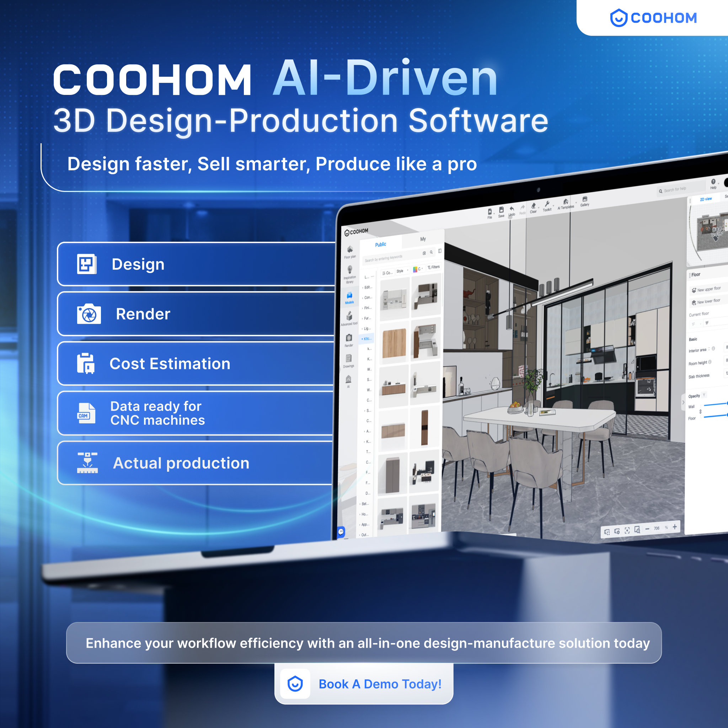Toggle the link between Wall and Floor opacity

(x=701, y=412)
